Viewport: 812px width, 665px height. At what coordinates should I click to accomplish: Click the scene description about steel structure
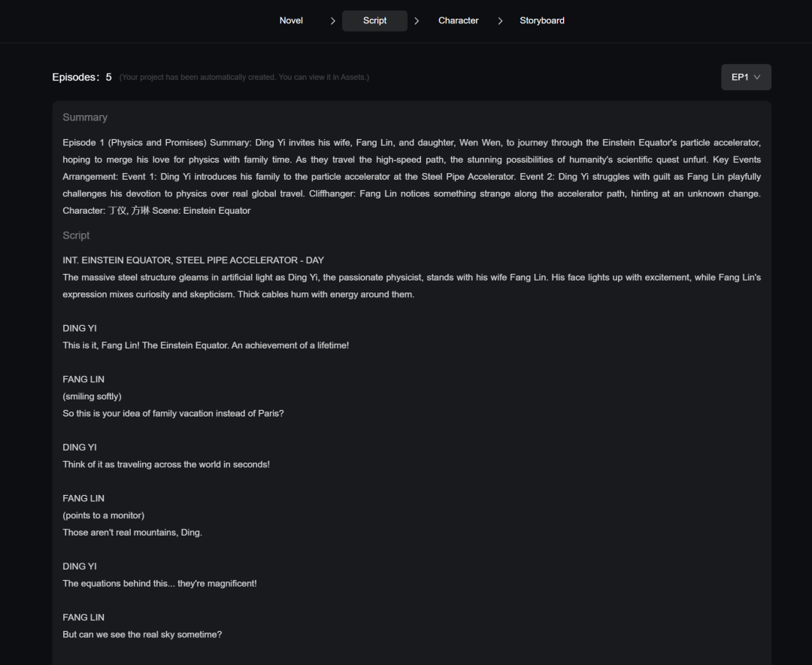tap(411, 286)
